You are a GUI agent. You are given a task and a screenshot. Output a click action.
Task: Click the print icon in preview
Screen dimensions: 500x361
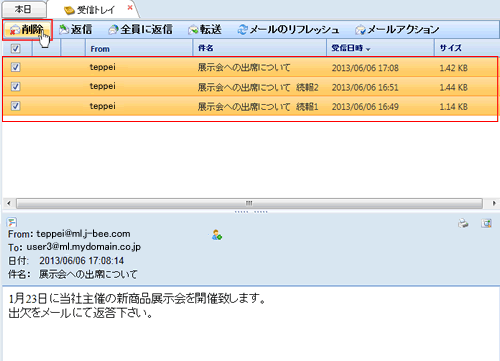click(463, 223)
